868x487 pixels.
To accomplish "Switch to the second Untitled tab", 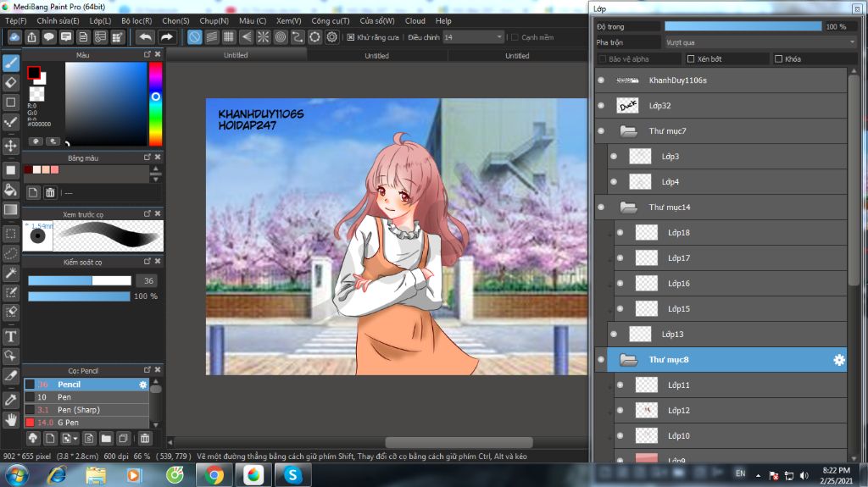I will tap(376, 55).
